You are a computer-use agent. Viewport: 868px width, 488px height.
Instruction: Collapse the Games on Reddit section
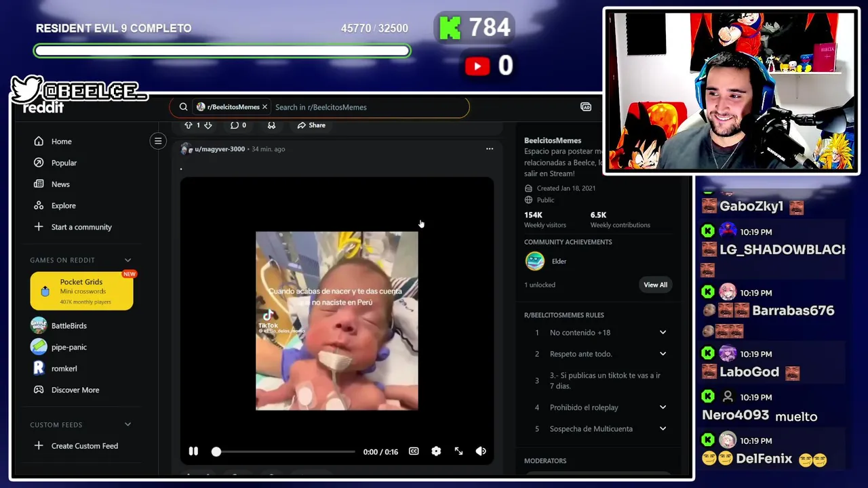tap(127, 260)
